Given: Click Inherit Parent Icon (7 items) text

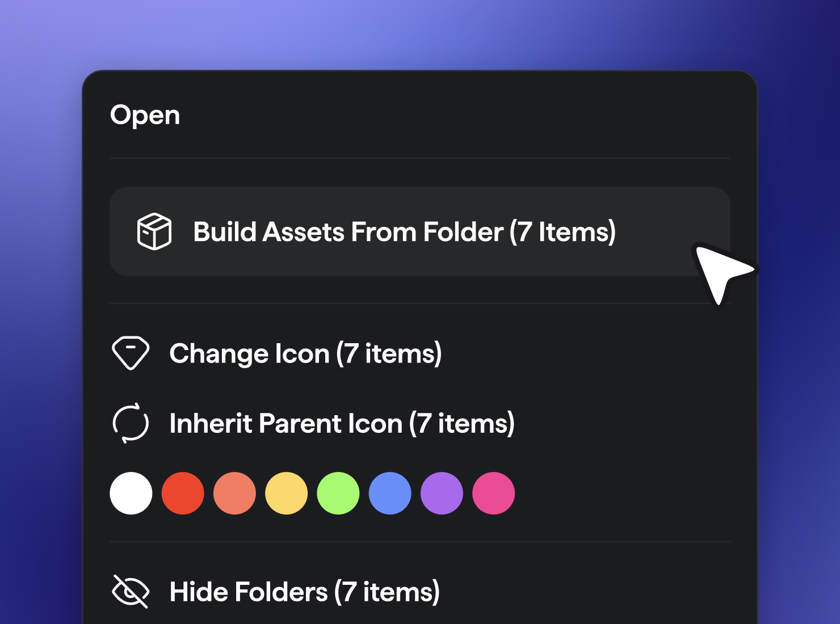Looking at the screenshot, I should 342,423.
